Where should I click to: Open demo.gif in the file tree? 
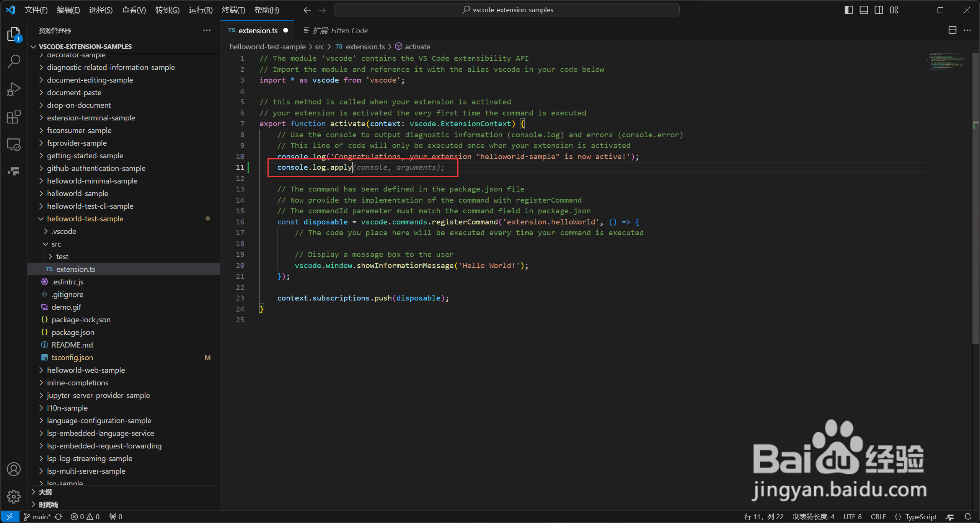[x=124, y=307]
